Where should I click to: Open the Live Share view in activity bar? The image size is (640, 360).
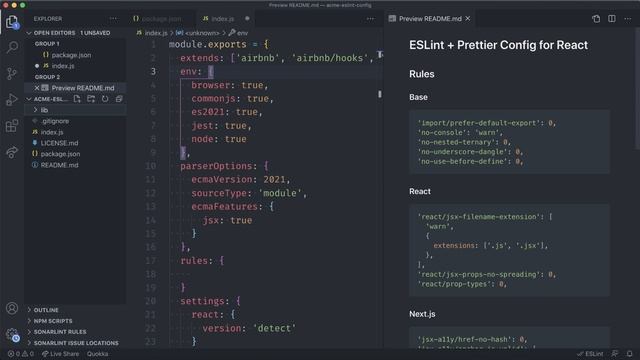click(x=12, y=152)
